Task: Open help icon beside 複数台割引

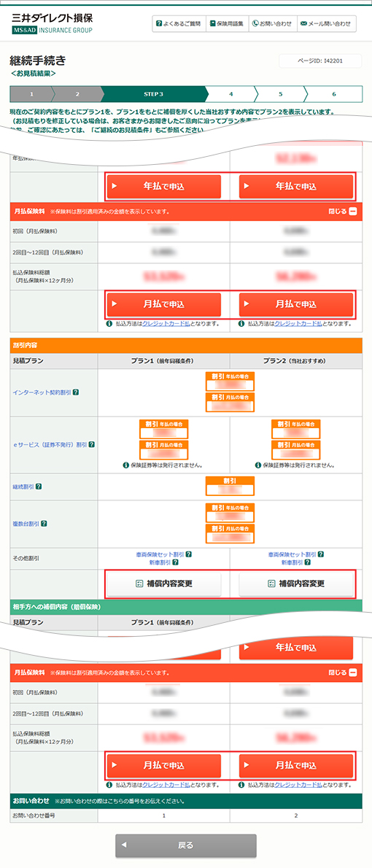Action: coord(44,523)
